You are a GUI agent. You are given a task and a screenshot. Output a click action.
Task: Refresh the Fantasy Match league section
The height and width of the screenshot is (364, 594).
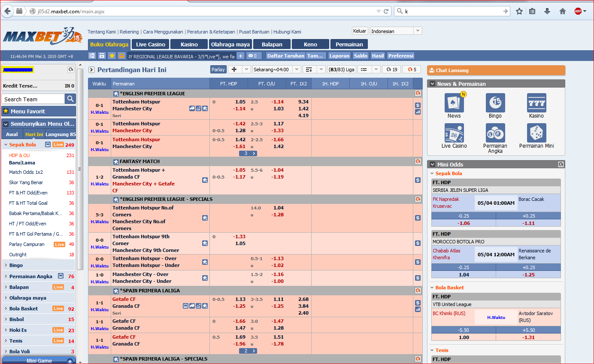(x=418, y=161)
